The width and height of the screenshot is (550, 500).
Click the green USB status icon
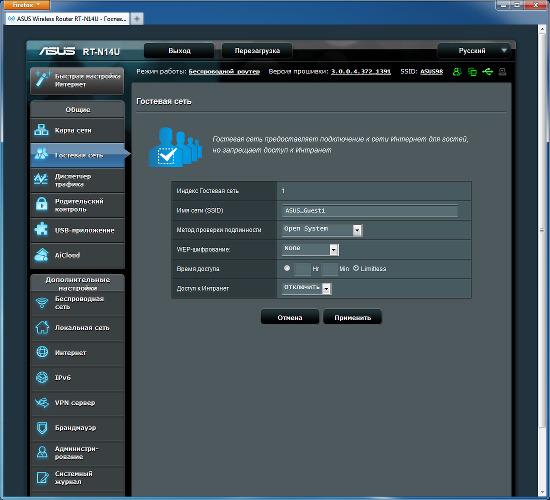point(488,72)
